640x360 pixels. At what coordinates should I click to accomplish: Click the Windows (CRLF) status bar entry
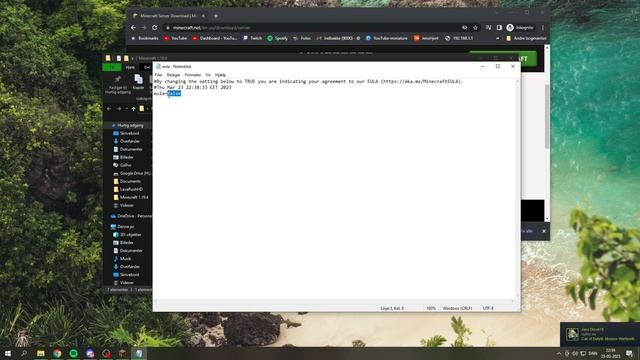457,308
